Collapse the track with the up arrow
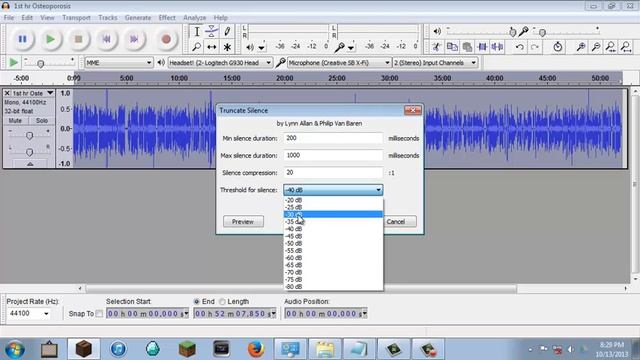The width and height of the screenshot is (640, 360). tap(30, 164)
